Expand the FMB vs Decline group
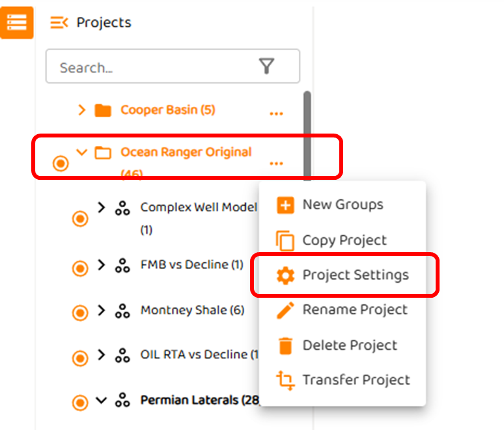Viewport: 504px width, 430px height. [101, 265]
